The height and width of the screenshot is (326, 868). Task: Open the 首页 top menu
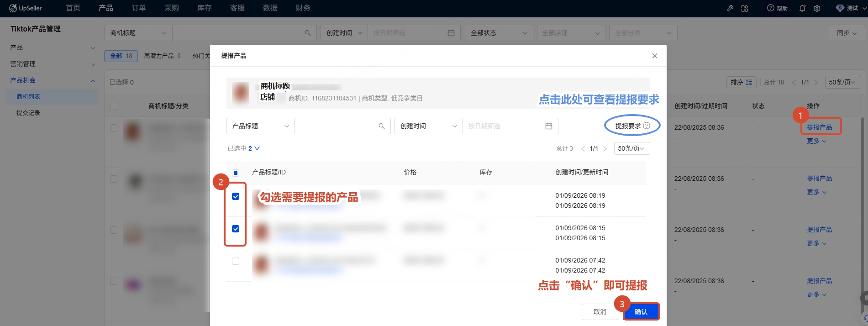tap(73, 8)
